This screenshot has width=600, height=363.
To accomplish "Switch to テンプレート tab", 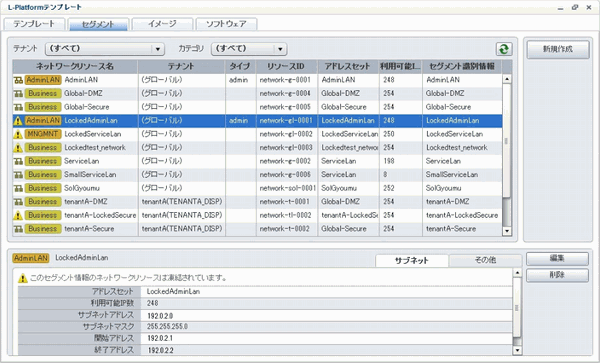I will tap(34, 24).
